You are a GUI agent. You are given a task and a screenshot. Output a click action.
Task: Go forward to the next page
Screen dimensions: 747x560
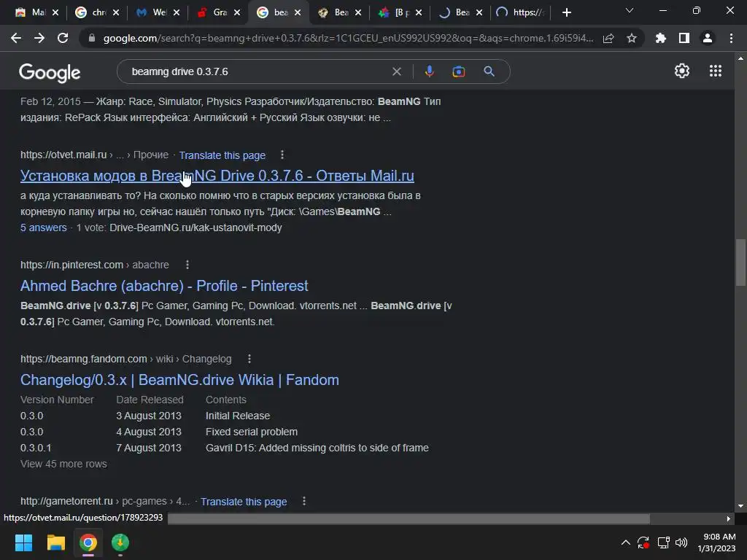point(39,38)
